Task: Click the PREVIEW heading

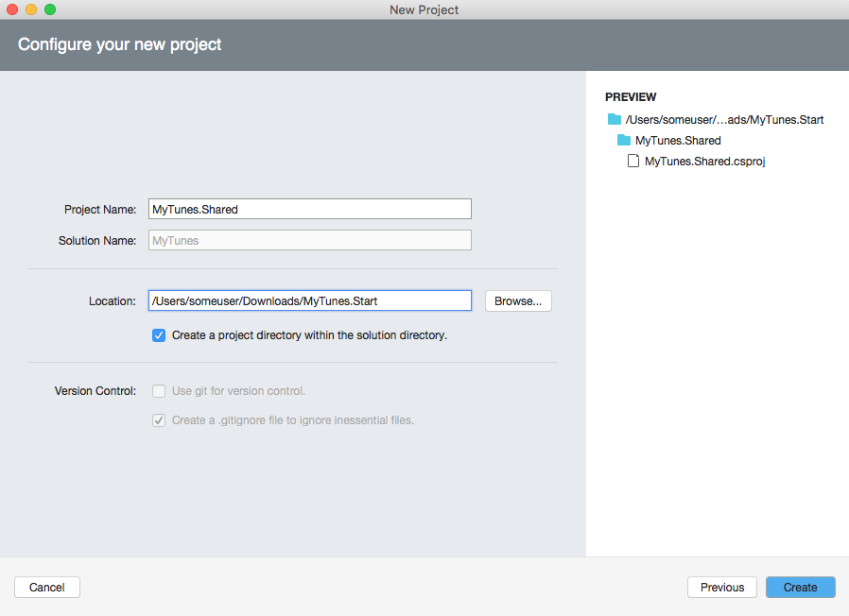Action: (631, 97)
